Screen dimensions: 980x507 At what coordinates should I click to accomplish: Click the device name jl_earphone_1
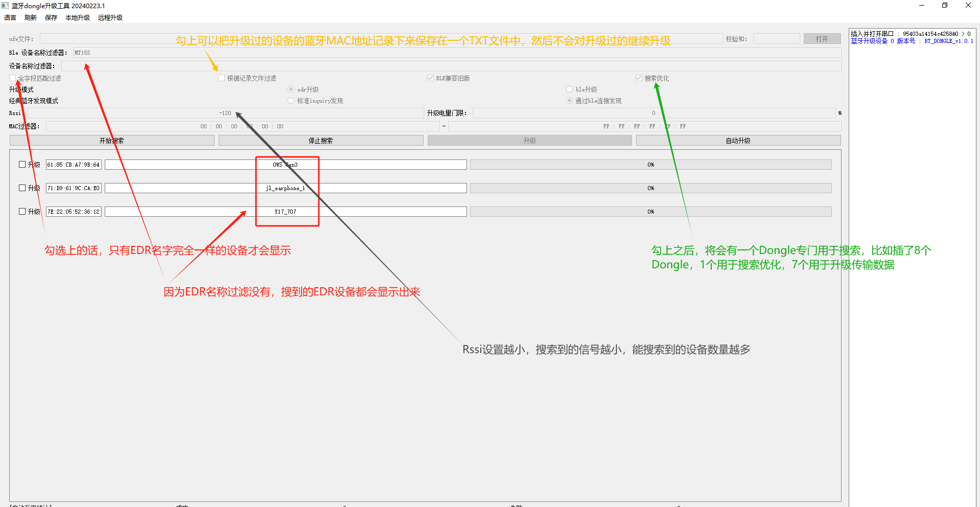click(x=286, y=188)
